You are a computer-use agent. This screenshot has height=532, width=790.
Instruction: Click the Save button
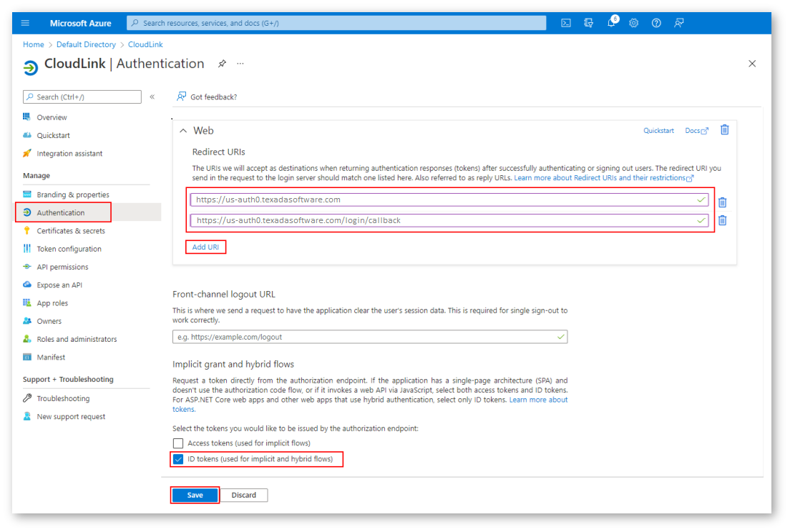195,496
